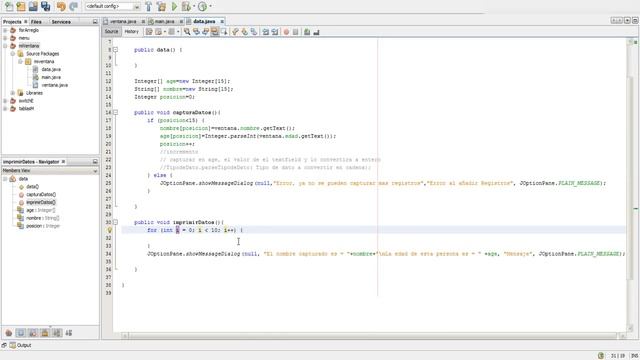Click the Uncomment selection icon
The image size is (640, 360).
coord(316,32)
